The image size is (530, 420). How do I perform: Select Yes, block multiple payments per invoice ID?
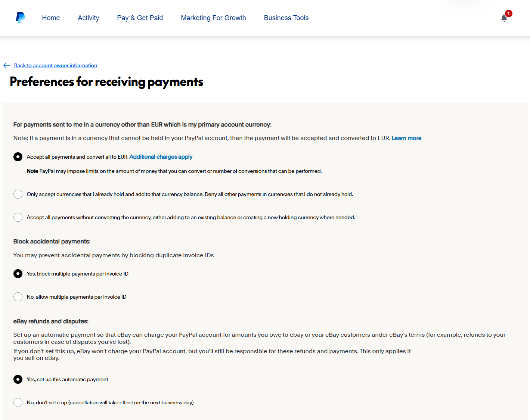pos(18,274)
